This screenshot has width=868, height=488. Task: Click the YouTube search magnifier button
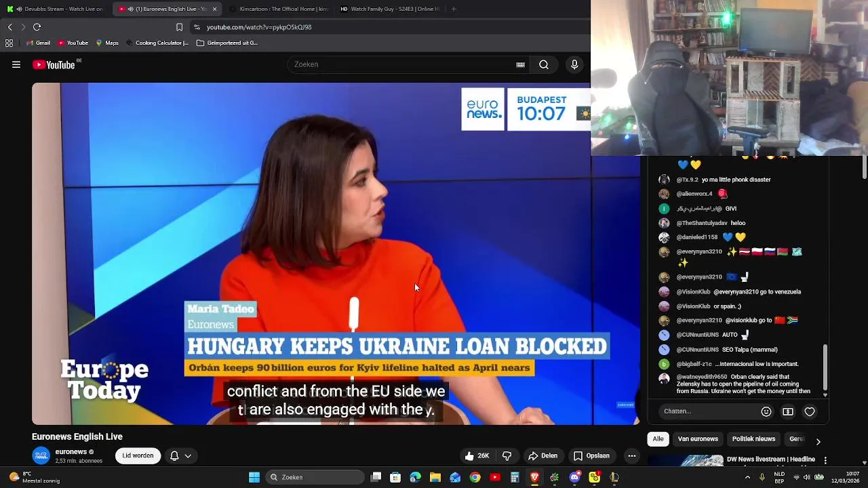pos(544,64)
